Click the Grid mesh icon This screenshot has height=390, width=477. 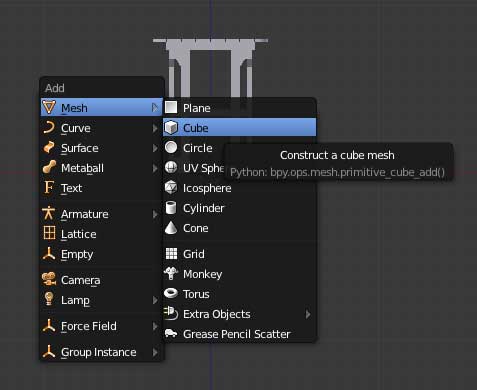[171, 253]
